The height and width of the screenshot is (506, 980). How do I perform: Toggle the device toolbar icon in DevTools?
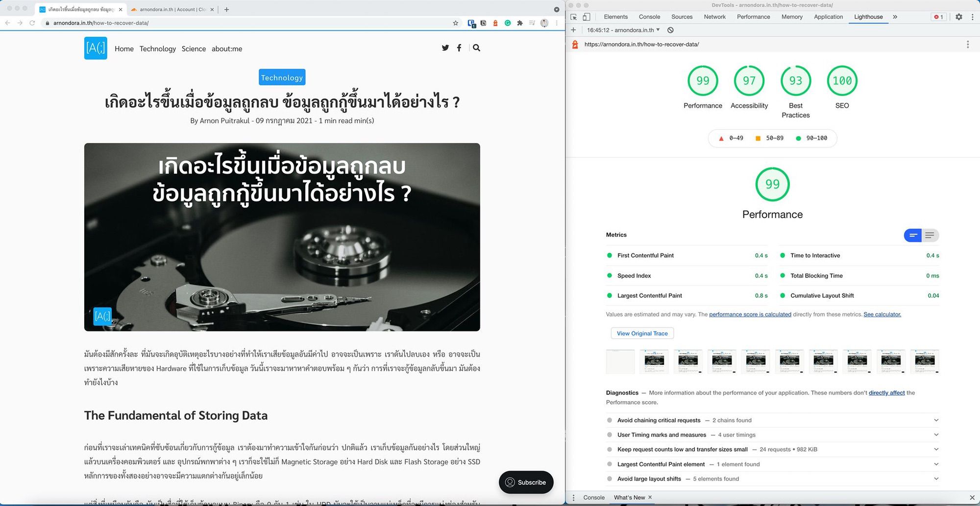(586, 17)
